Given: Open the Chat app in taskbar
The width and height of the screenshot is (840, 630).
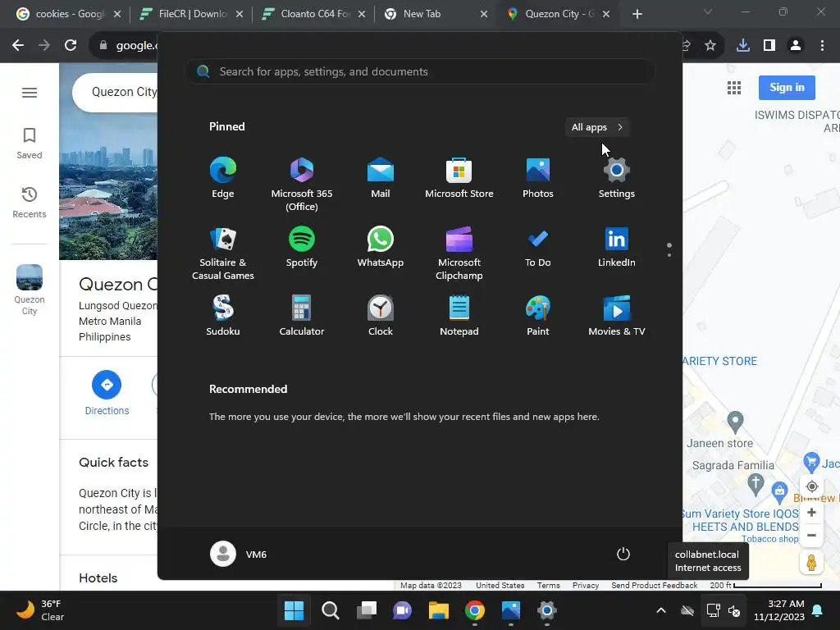Looking at the screenshot, I should 402,610.
